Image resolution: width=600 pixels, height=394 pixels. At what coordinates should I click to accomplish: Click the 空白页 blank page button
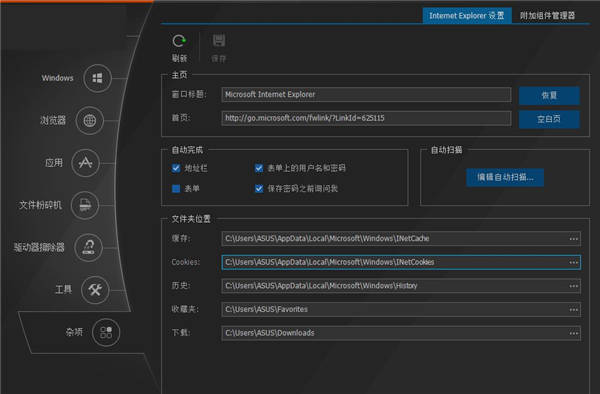pyautogui.click(x=549, y=119)
